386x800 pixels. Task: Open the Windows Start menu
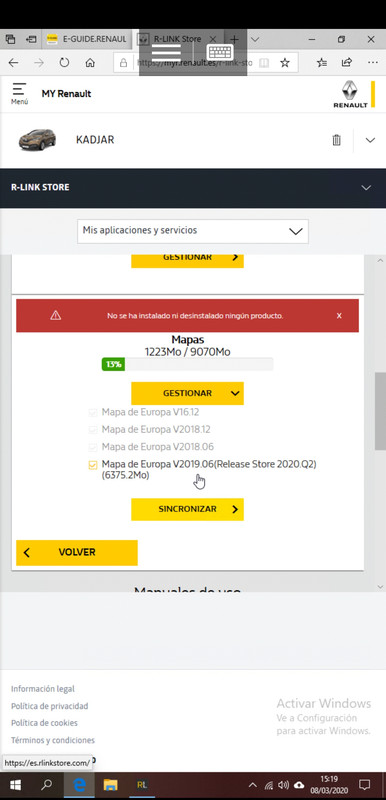tap(14, 785)
